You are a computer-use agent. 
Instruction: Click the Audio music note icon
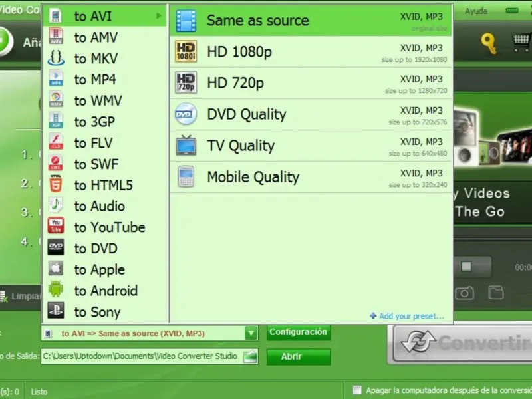pyautogui.click(x=56, y=205)
